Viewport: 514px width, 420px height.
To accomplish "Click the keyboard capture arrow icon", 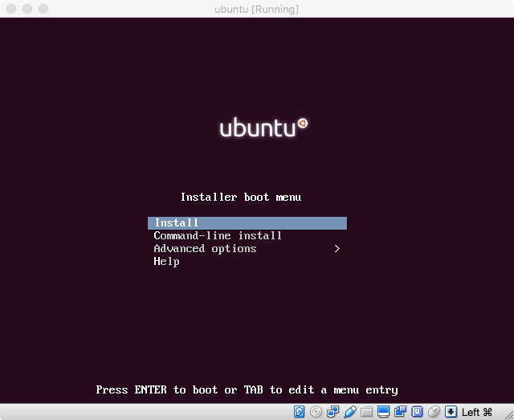I will pyautogui.click(x=451, y=411).
